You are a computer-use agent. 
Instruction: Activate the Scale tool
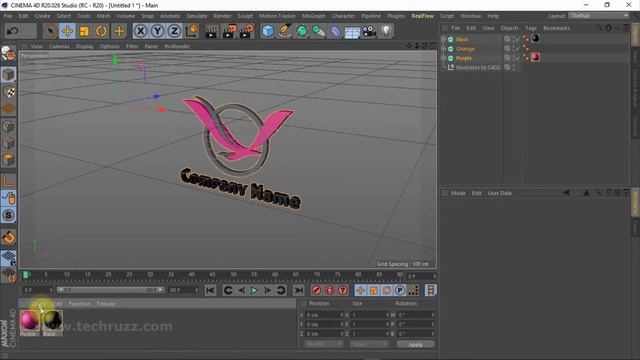click(x=84, y=31)
